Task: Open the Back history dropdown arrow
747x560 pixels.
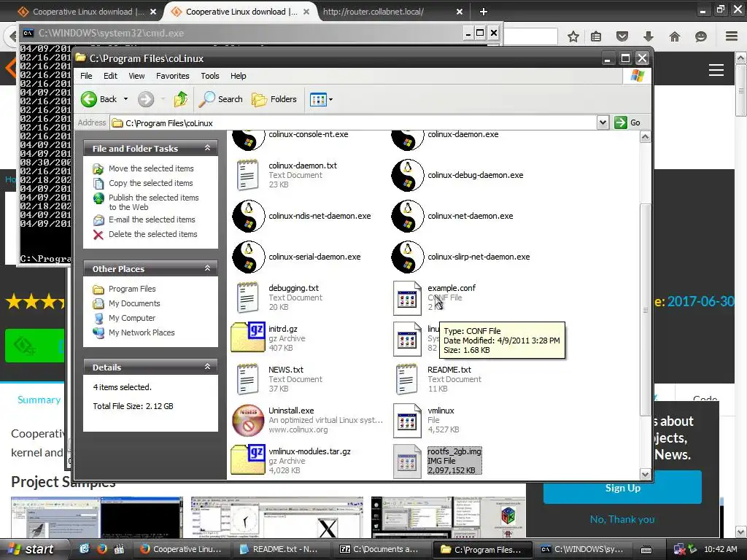Action: point(125,99)
